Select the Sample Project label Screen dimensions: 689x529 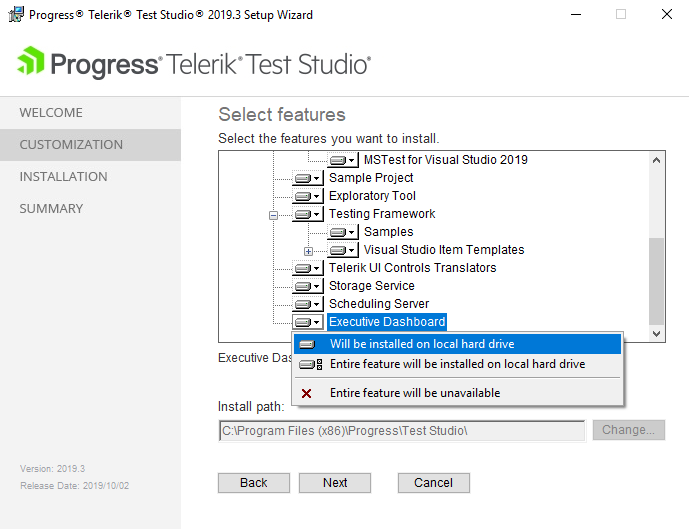[x=371, y=178]
